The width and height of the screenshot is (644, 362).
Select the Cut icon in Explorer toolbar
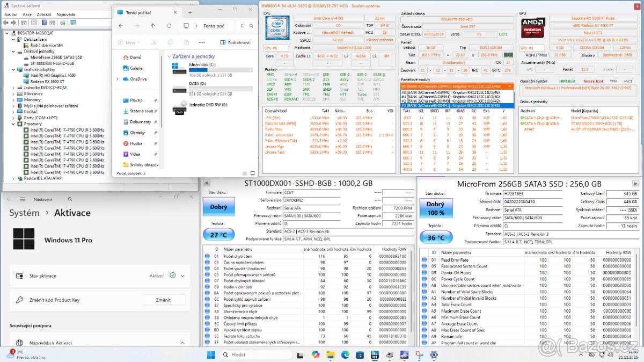tap(155, 42)
